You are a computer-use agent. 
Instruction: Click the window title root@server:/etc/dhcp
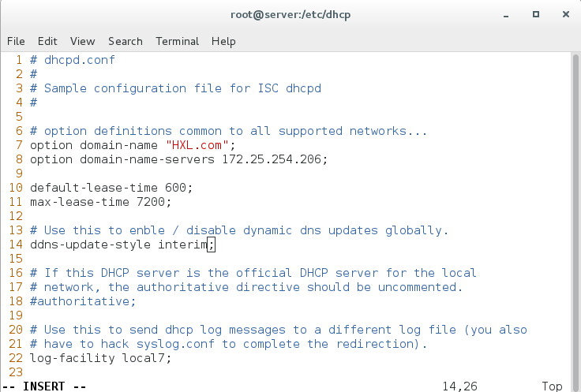pos(290,15)
